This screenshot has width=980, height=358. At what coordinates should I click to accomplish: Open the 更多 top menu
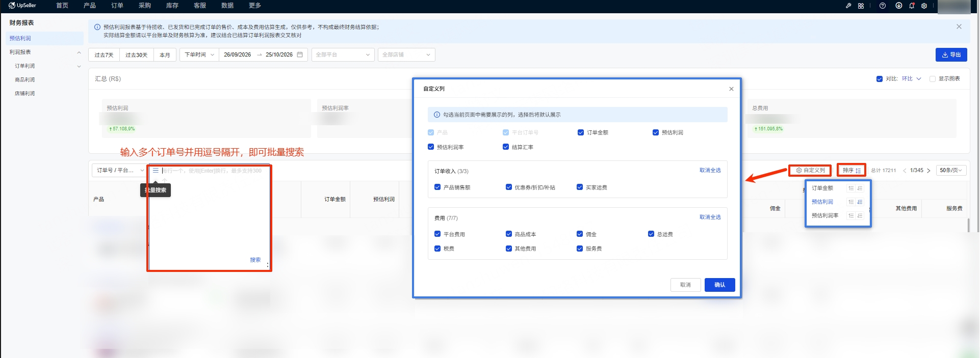pos(255,6)
